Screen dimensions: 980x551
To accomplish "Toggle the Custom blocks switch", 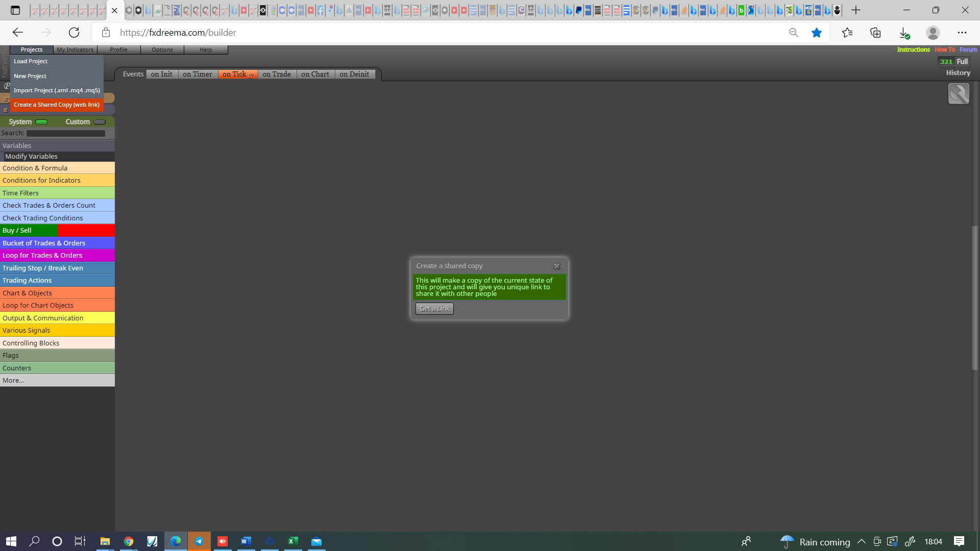I will pyautogui.click(x=100, y=122).
